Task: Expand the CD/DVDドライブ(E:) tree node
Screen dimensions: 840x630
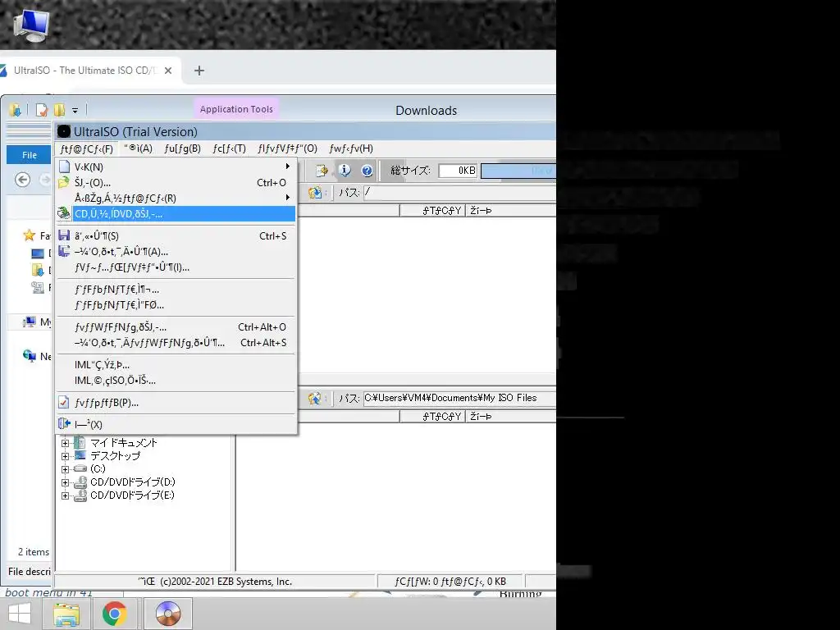Action: tap(65, 495)
